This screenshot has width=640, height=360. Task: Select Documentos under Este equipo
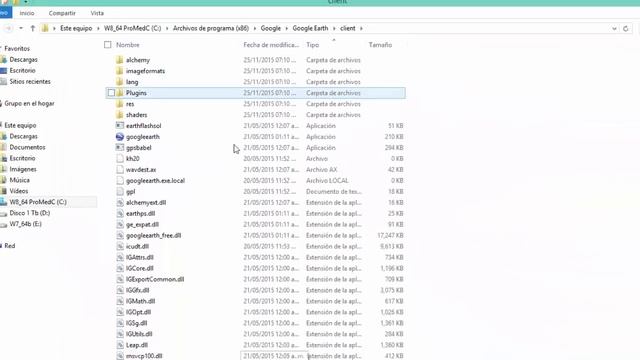[27, 147]
